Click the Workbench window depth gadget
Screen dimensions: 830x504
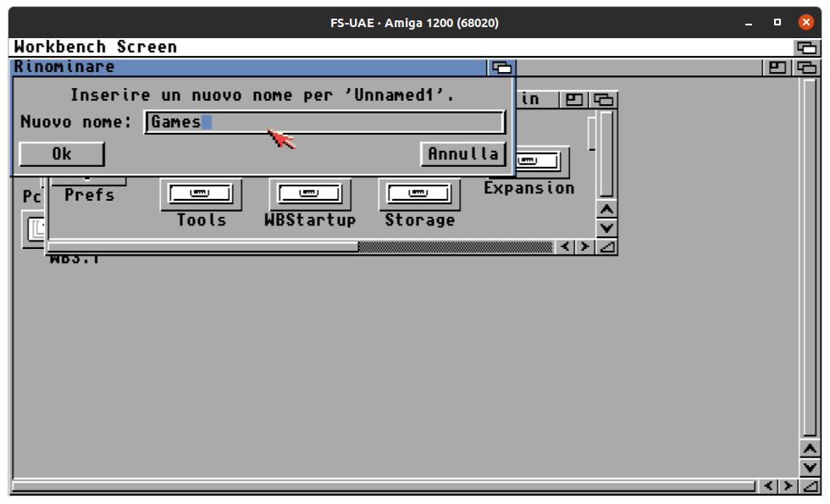click(806, 67)
